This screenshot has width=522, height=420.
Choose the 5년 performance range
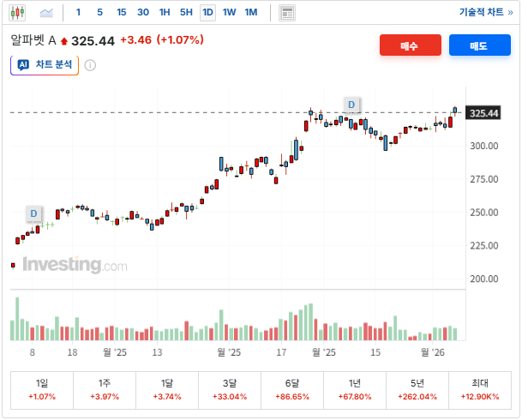pyautogui.click(x=417, y=390)
